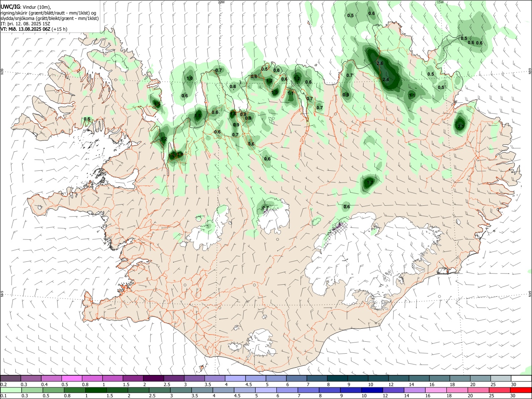Click the pale grey swatch labeled 25 in the upper legend
The image size is (532, 399).
tap(501, 379)
